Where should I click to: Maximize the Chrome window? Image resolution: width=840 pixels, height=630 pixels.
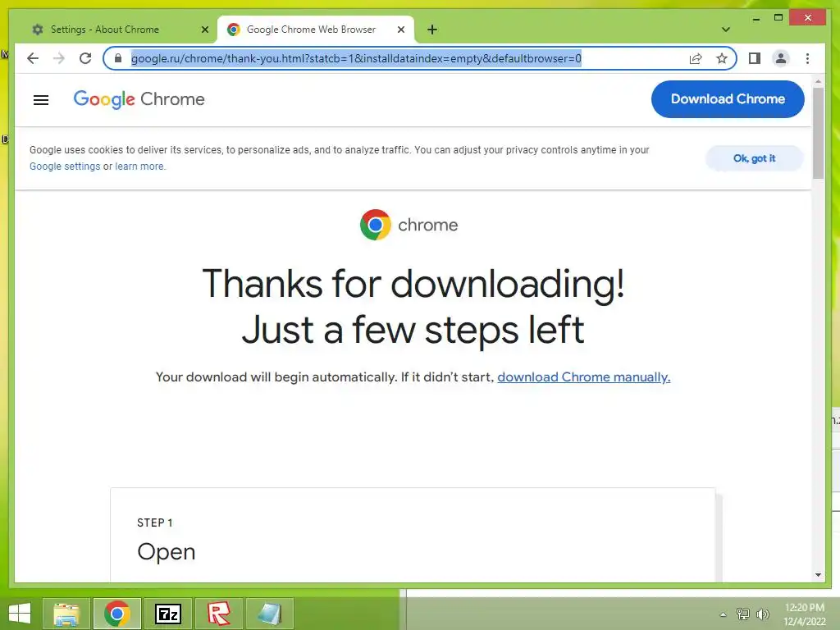click(x=778, y=18)
